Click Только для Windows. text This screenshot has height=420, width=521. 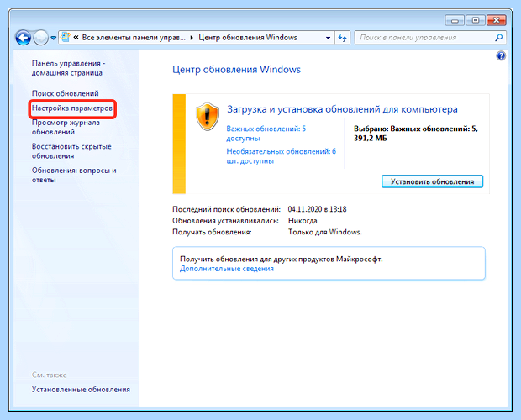[x=324, y=232]
